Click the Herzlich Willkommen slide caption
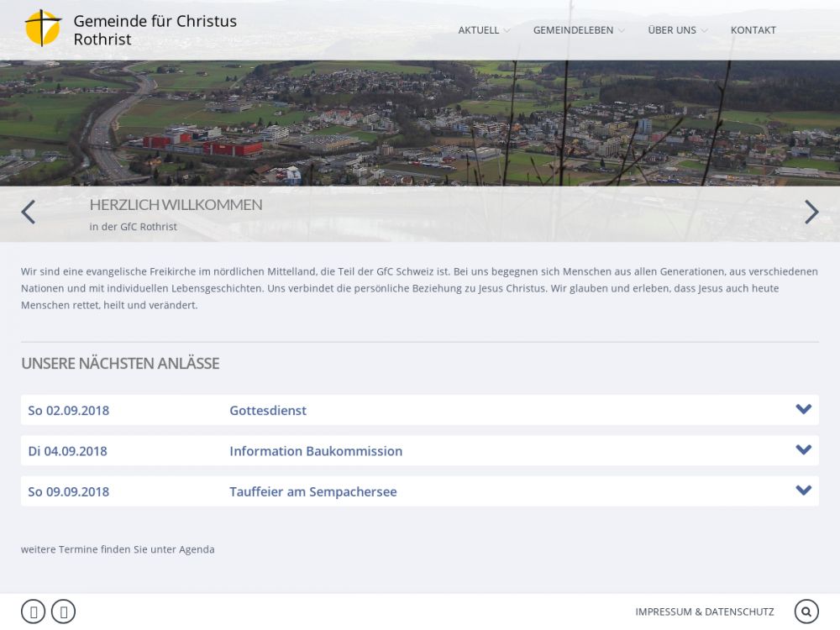This screenshot has height=630, width=840. [176, 205]
